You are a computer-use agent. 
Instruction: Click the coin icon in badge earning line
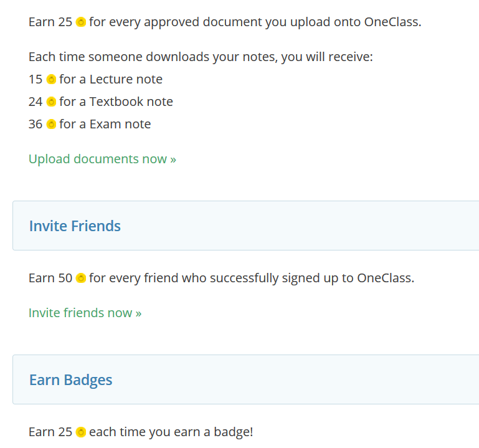[80, 432]
